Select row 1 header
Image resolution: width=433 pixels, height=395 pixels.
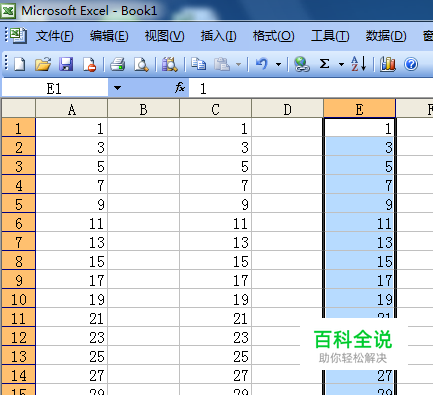18,128
